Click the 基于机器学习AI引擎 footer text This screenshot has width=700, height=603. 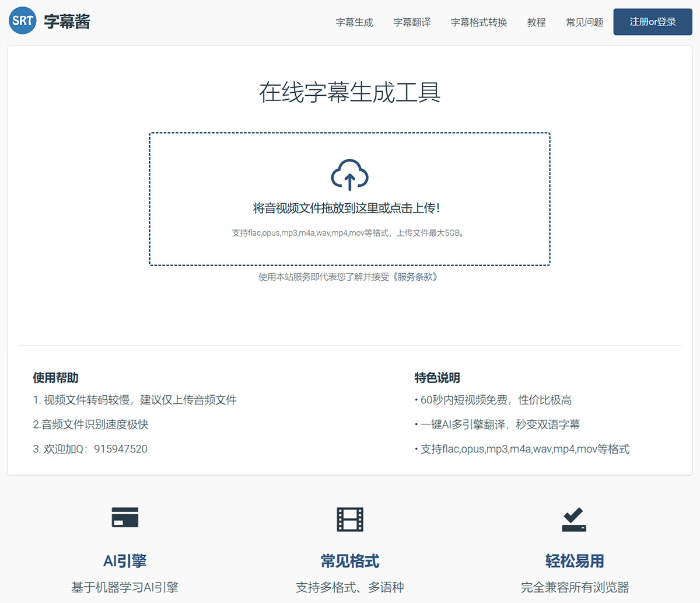coord(124,587)
